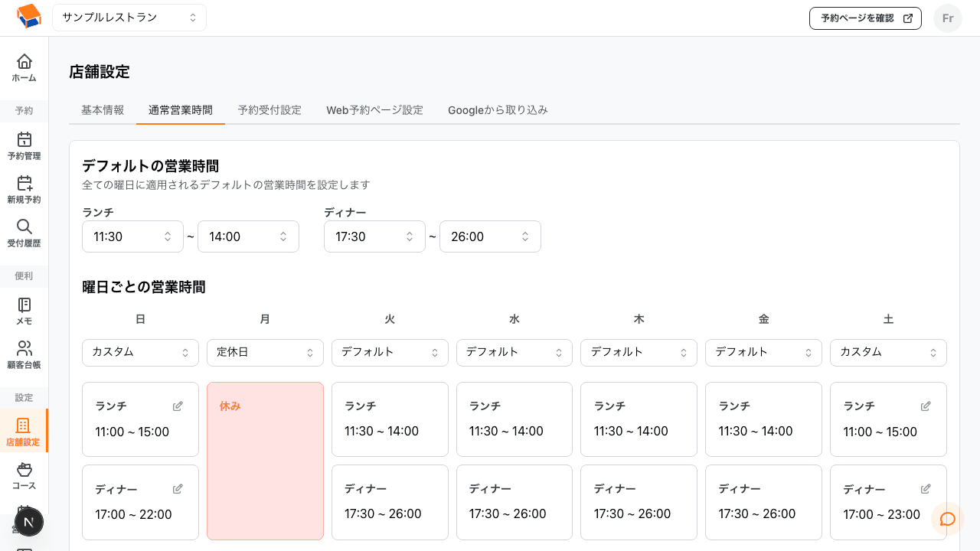980x551 pixels.
Task: Open the メモ sidebar icon
Action: [24, 305]
